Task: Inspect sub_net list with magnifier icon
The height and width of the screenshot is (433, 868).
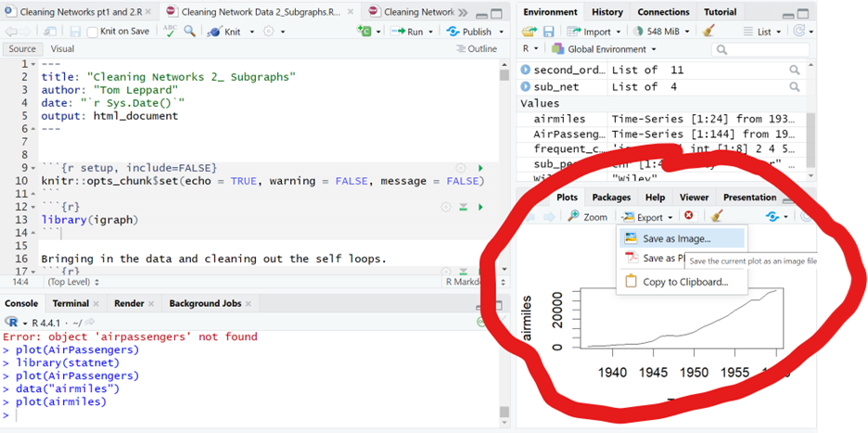Action: coord(795,87)
